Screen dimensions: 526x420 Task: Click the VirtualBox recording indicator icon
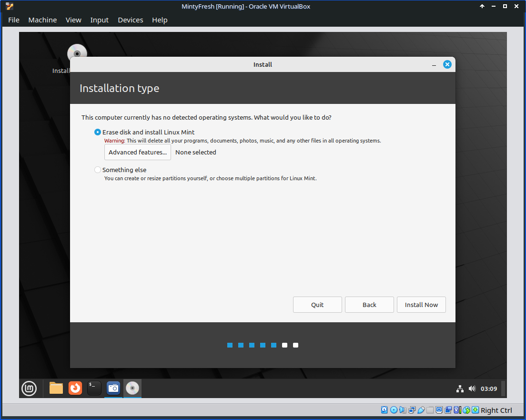[448, 410]
